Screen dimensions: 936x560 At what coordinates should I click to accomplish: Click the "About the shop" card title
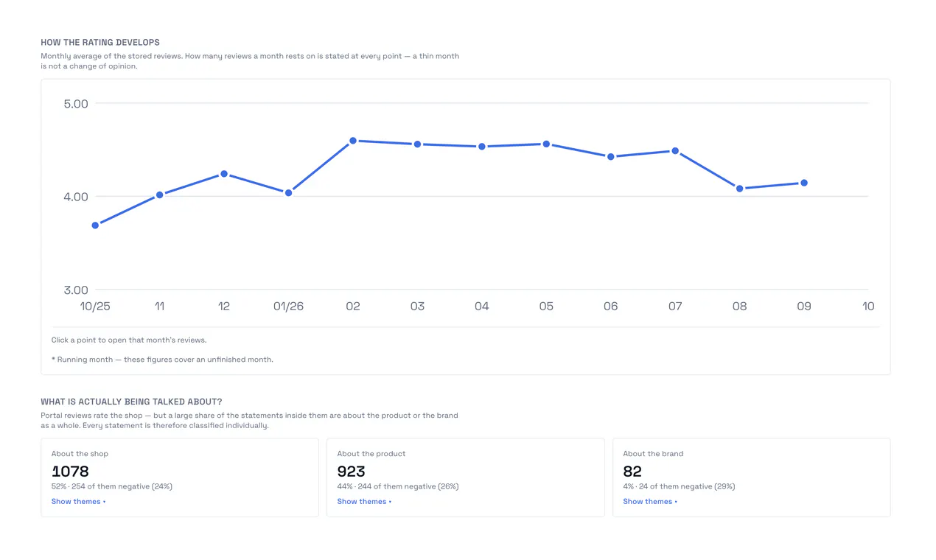point(80,454)
